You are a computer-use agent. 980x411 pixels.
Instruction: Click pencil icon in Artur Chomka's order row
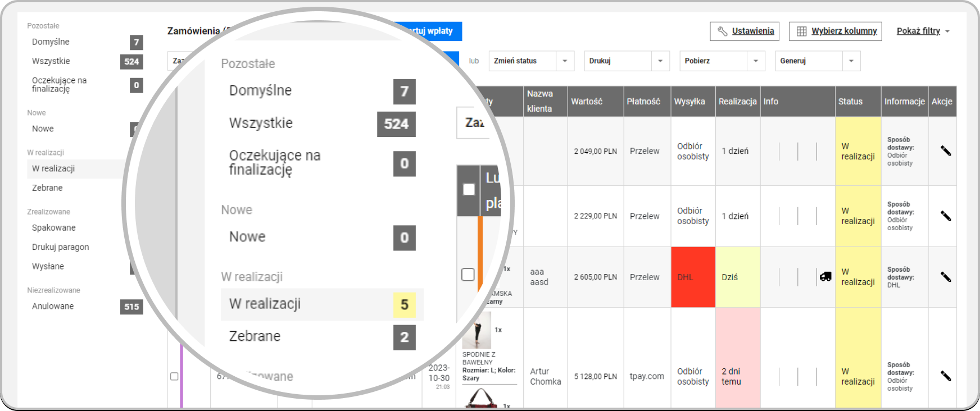coord(946,376)
